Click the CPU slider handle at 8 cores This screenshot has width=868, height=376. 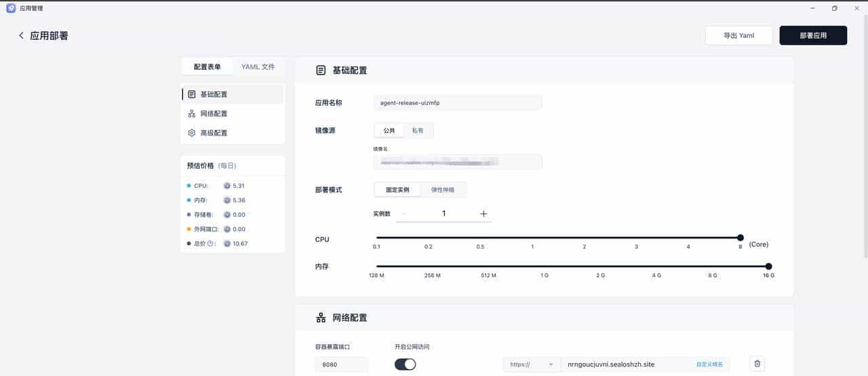[x=741, y=238]
